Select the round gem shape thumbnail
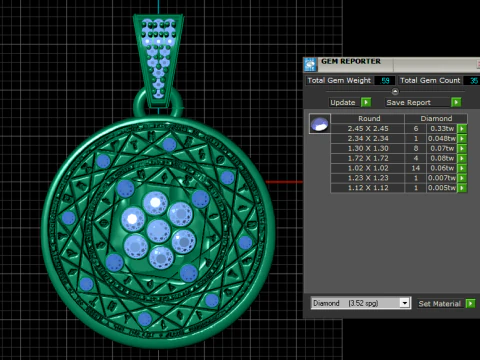The image size is (480, 360). pyautogui.click(x=320, y=124)
